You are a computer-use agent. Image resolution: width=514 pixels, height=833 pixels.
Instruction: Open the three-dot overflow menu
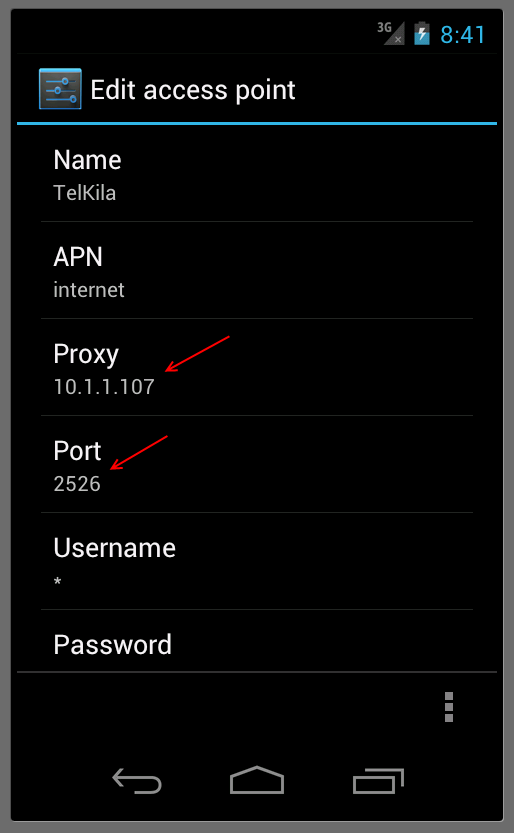(x=449, y=707)
